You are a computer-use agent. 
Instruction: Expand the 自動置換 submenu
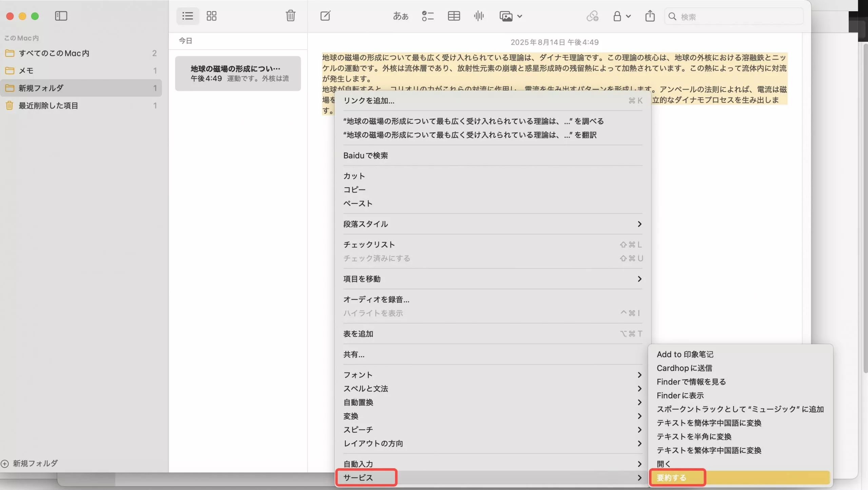493,402
